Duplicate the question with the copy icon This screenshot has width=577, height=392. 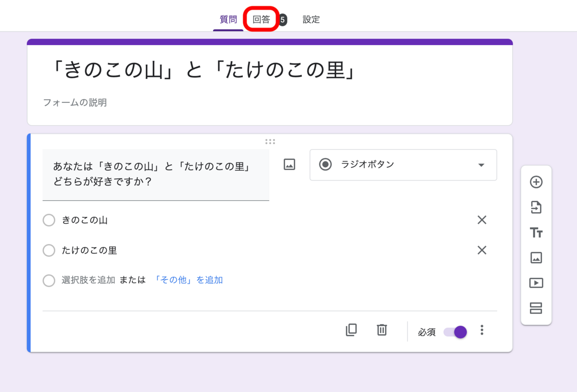pos(351,330)
